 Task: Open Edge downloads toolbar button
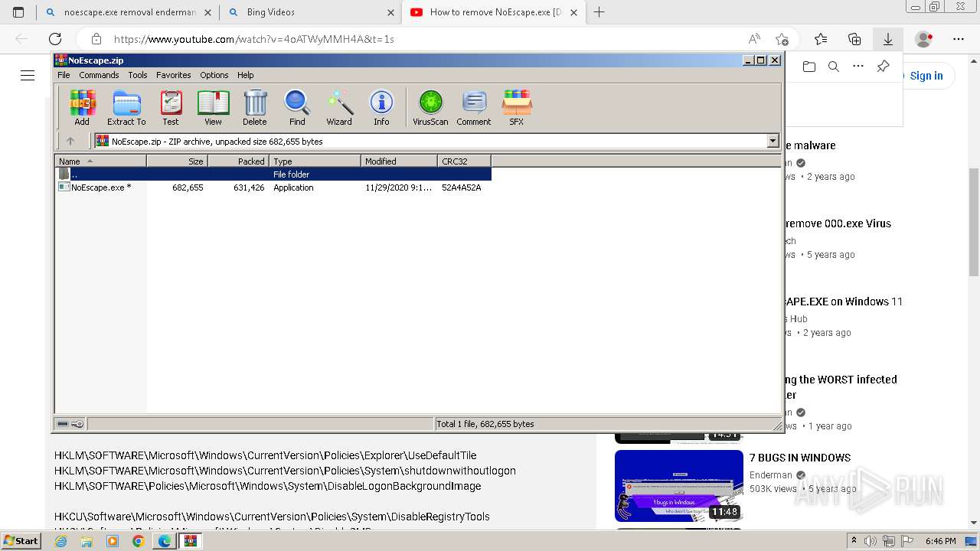click(x=888, y=39)
